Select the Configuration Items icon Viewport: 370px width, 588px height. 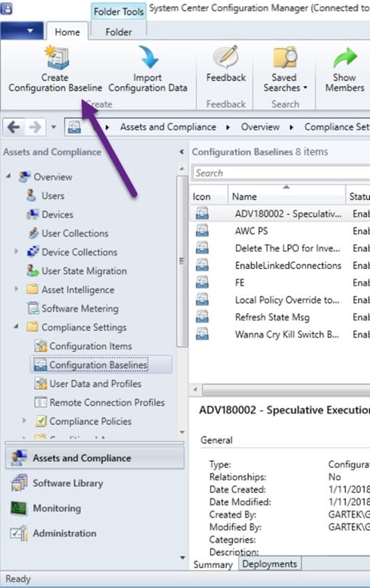[41, 346]
